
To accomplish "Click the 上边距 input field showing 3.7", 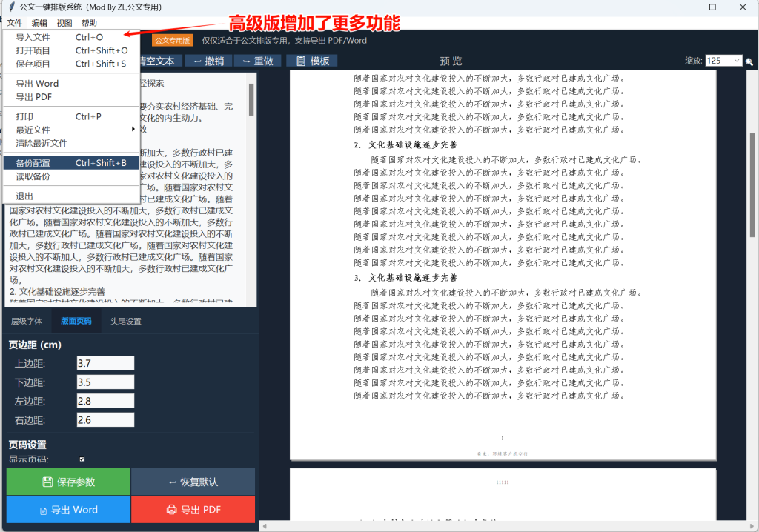I will (105, 363).
